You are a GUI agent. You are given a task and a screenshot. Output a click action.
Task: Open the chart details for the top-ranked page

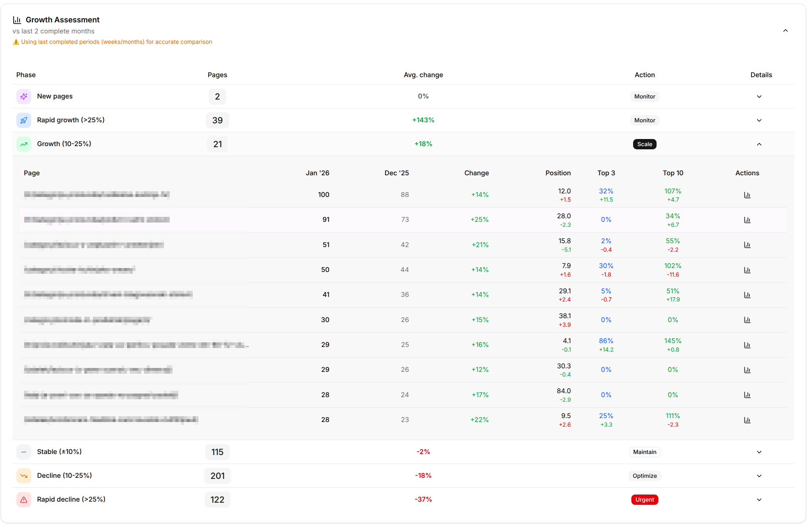click(x=747, y=195)
